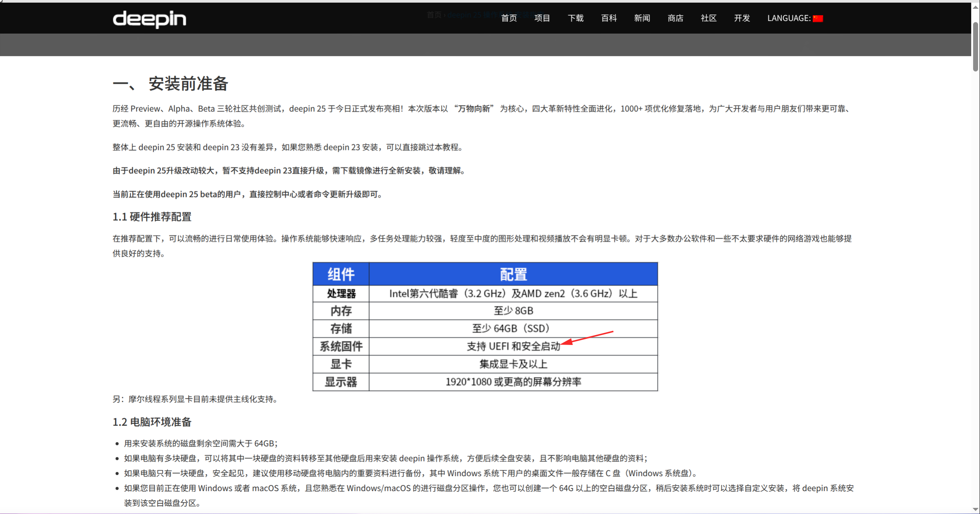Open the 首页 menu item

point(509,18)
